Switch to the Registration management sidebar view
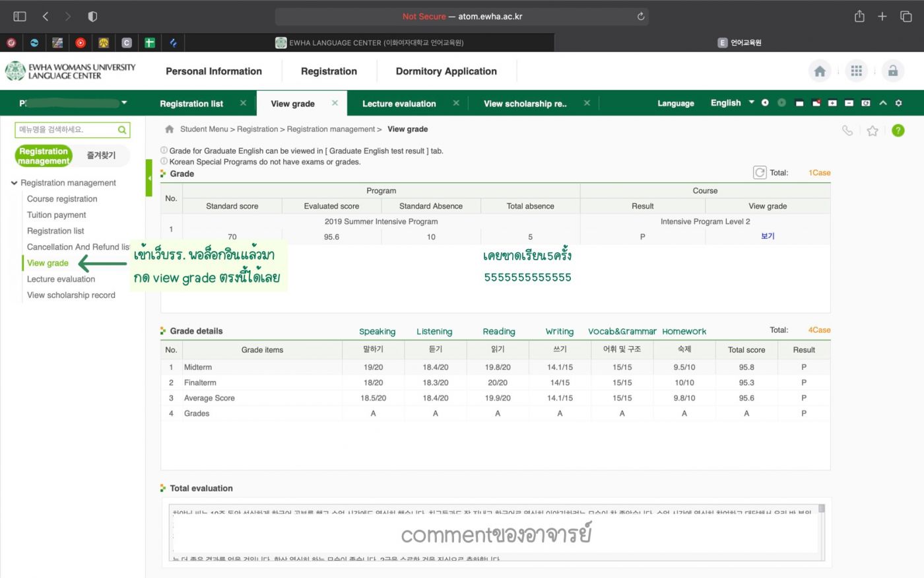This screenshot has width=924, height=578. 44,156
